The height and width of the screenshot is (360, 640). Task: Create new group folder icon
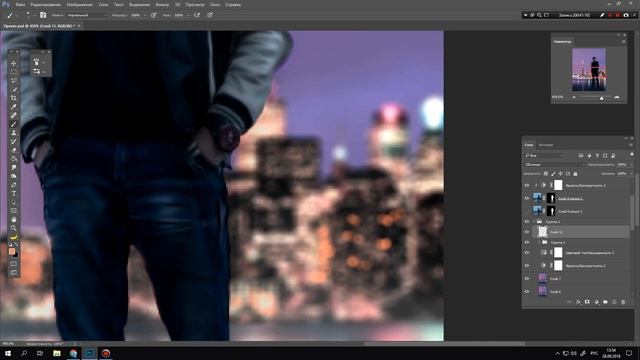[605, 302]
